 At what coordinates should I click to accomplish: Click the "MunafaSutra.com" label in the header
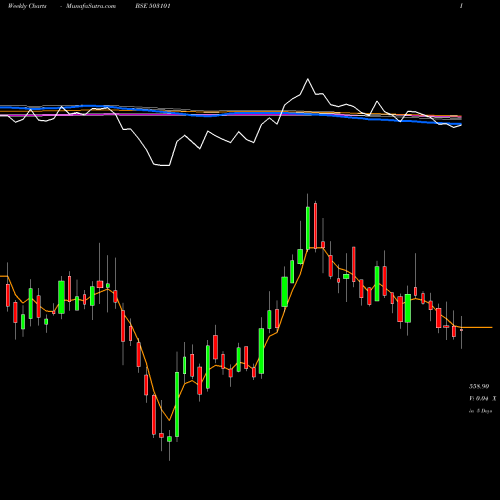coord(91,6)
